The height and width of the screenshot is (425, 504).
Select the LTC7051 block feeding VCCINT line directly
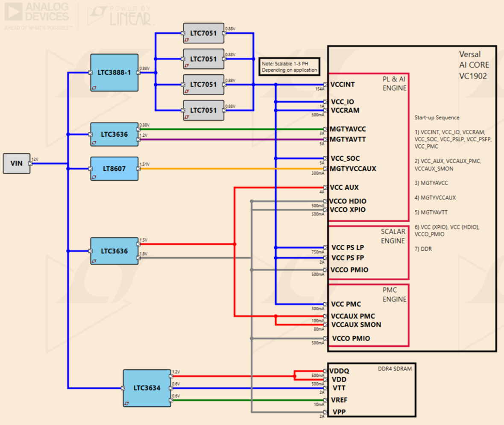click(x=203, y=85)
